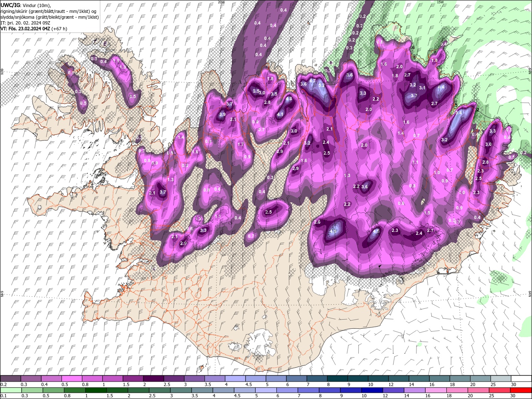532x399 pixels.
Task: Select rain legend swatch between 0.1 and 0.3
Action: click(x=11, y=390)
